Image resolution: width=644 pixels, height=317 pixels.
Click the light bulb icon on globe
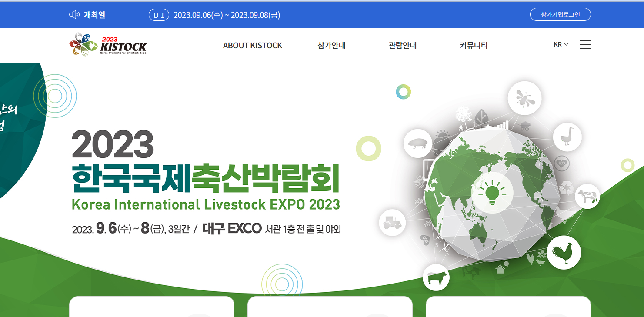[492, 193]
